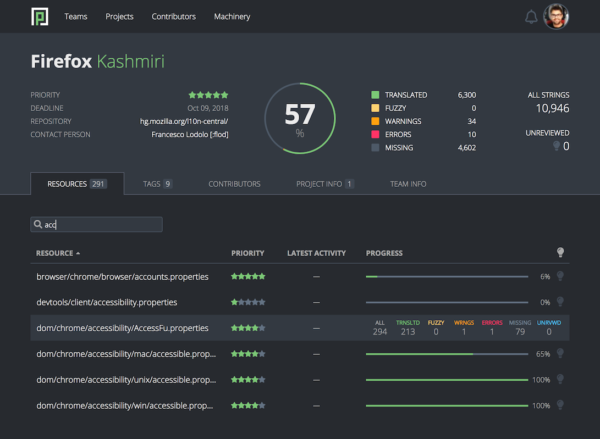The height and width of the screenshot is (439, 600).
Task: Sort by the Latest Activity column
Action: click(315, 253)
